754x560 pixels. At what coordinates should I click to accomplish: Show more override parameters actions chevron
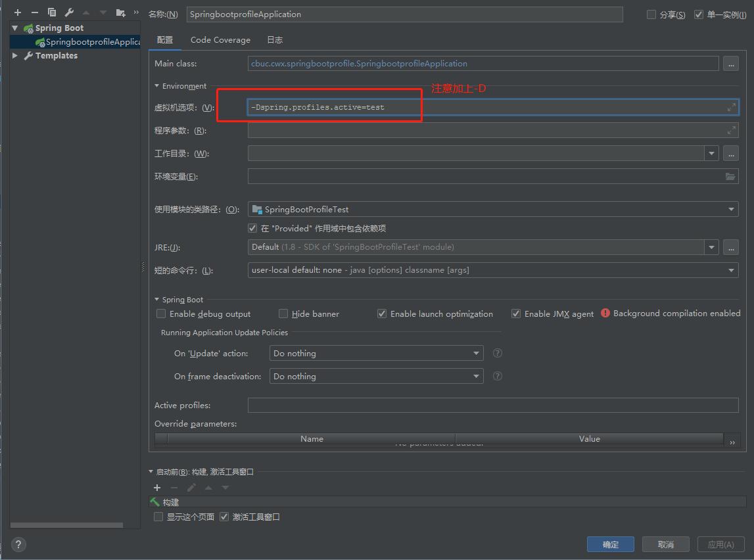click(x=732, y=442)
